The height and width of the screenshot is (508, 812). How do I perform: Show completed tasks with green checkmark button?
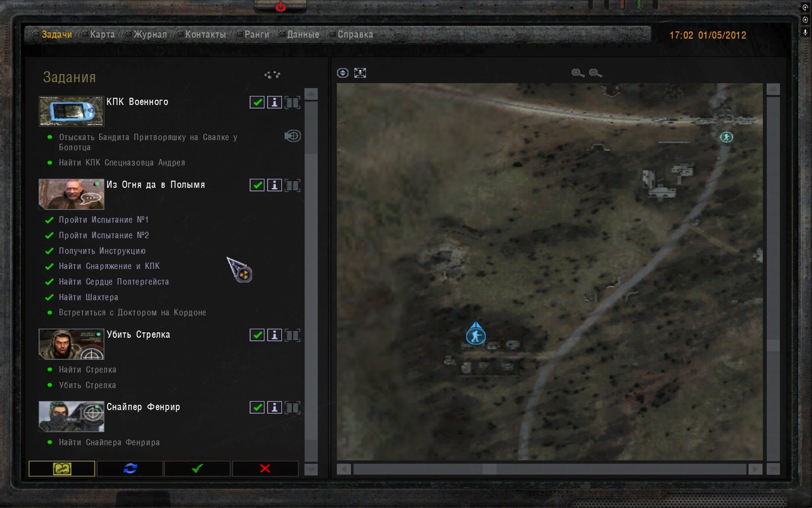[197, 468]
